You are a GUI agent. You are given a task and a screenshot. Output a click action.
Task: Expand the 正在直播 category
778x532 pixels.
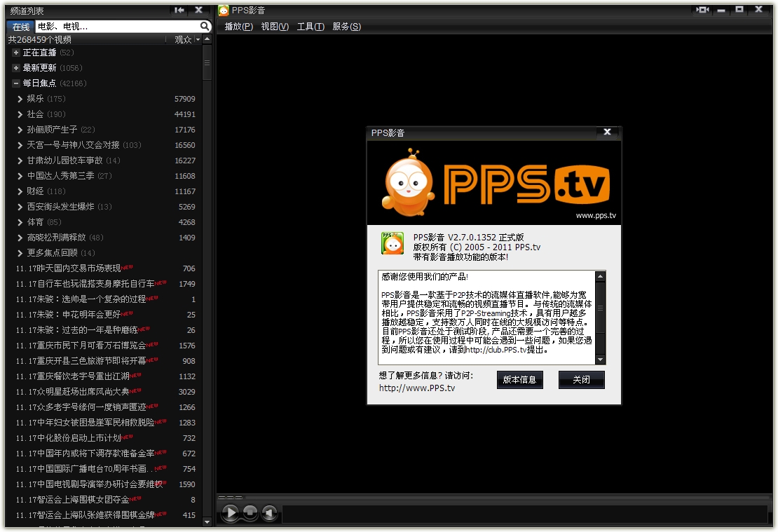pyautogui.click(x=16, y=53)
